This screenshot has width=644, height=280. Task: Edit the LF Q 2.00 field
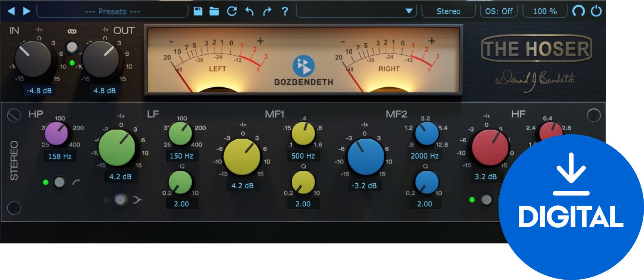click(x=181, y=204)
